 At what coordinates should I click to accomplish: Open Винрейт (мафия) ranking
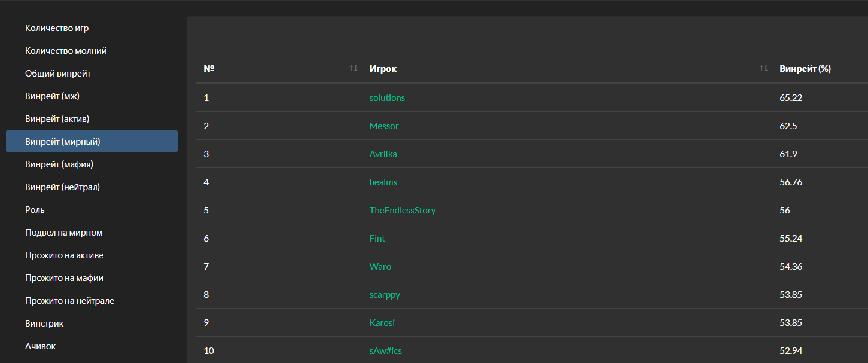point(59,164)
